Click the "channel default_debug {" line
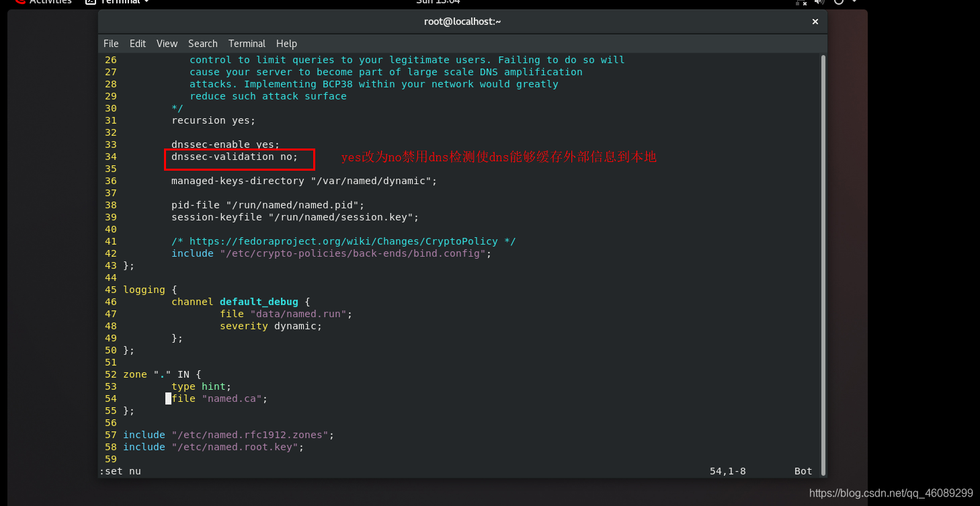The image size is (980, 506). coord(241,302)
